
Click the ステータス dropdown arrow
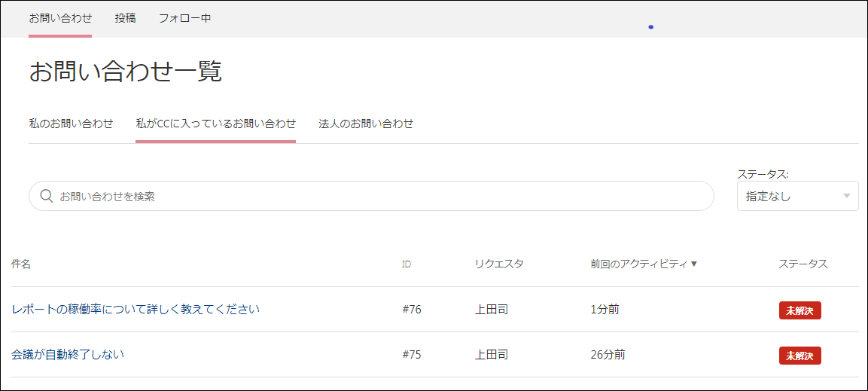tap(847, 196)
